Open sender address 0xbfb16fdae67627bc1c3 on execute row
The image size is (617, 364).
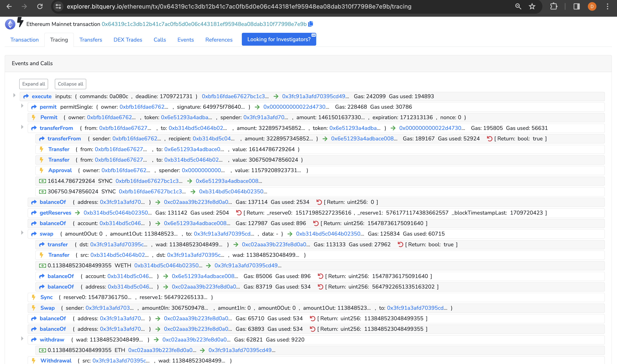pyautogui.click(x=235, y=96)
